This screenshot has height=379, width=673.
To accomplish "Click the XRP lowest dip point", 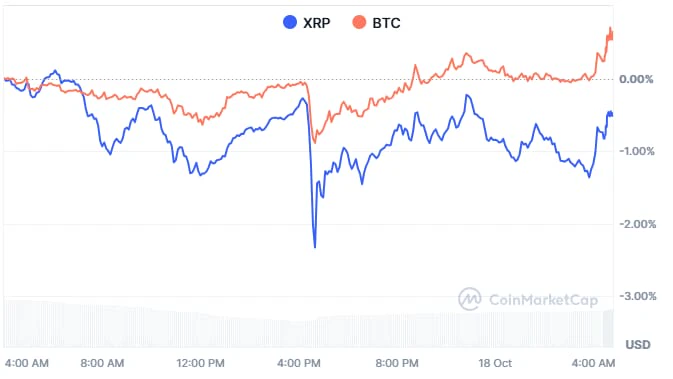I will [x=315, y=247].
